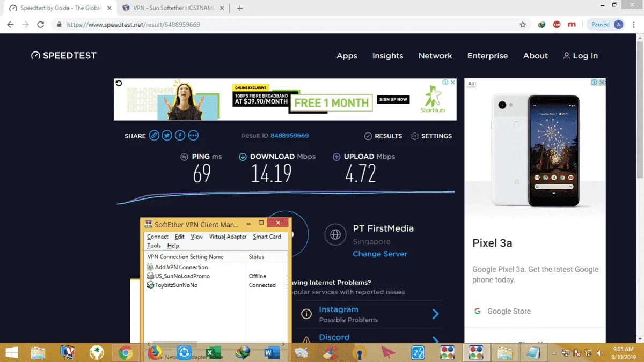Open Edit menu in SoftEther
The height and width of the screenshot is (362, 644).
[x=179, y=237]
